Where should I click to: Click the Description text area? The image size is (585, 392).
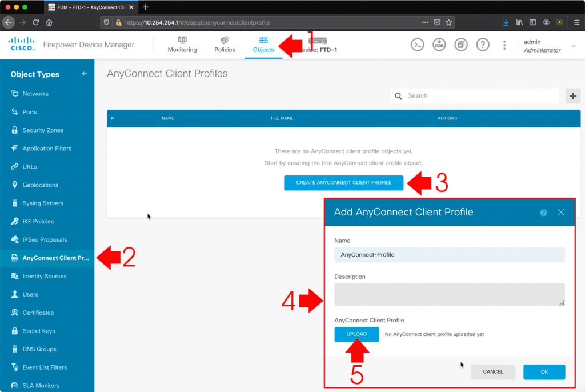(449, 294)
